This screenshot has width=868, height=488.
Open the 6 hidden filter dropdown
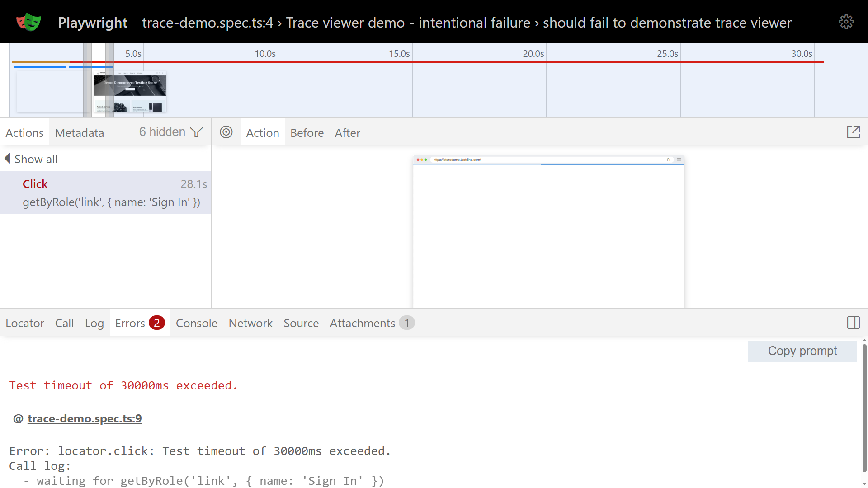[x=162, y=132]
